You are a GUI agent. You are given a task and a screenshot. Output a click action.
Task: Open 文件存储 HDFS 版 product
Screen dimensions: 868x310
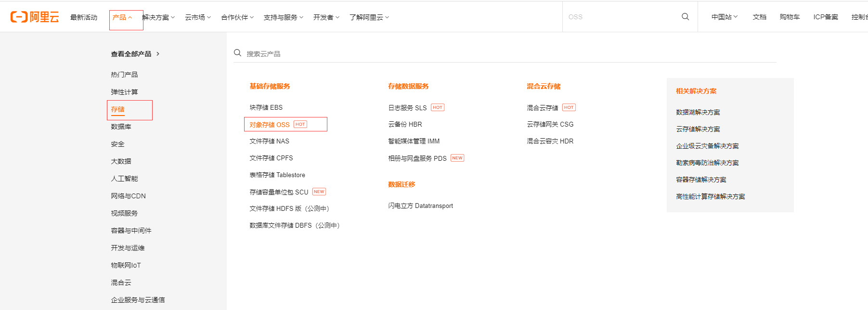point(289,208)
